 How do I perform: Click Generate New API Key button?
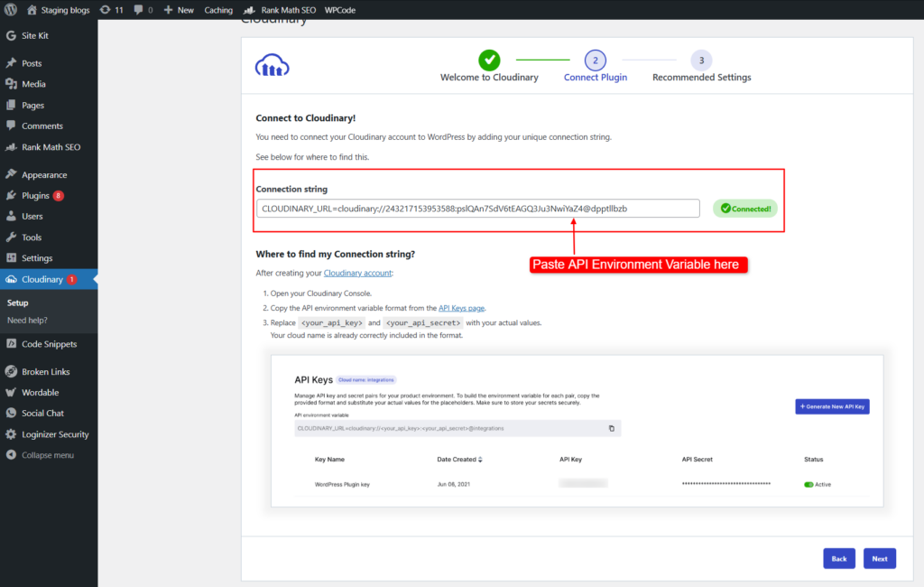pos(832,406)
